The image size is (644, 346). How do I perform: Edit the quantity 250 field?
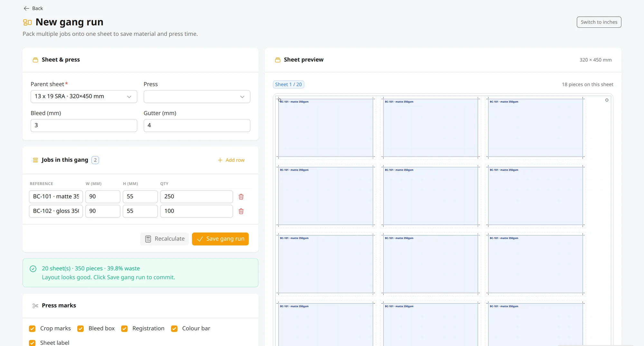(196, 197)
